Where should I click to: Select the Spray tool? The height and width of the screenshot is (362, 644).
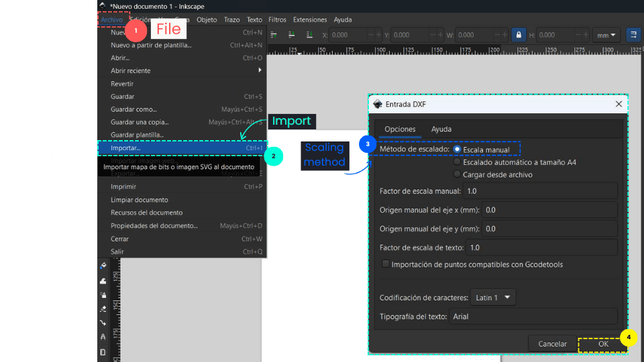(103, 295)
